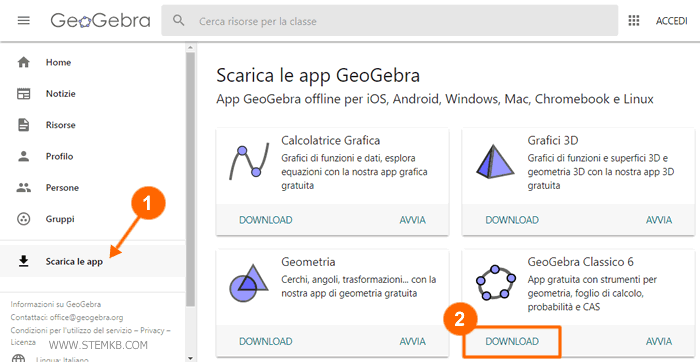
Task: Download Grafici 3D app
Action: pos(512,220)
